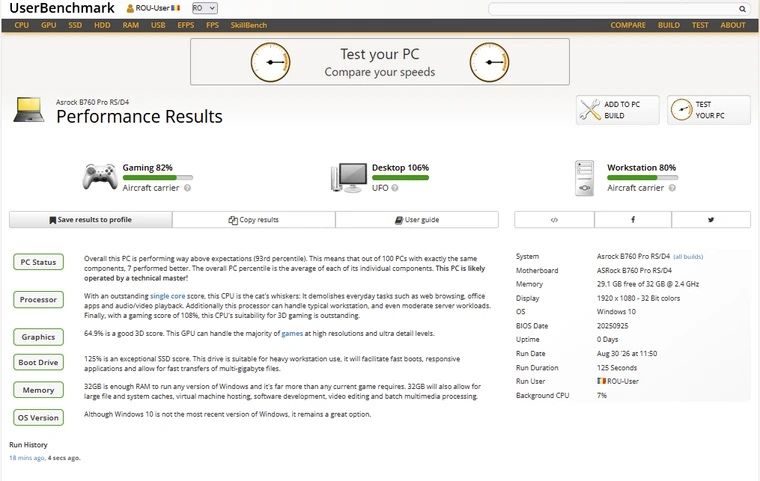Open the all builds link
This screenshot has width=760, height=481.
688,257
